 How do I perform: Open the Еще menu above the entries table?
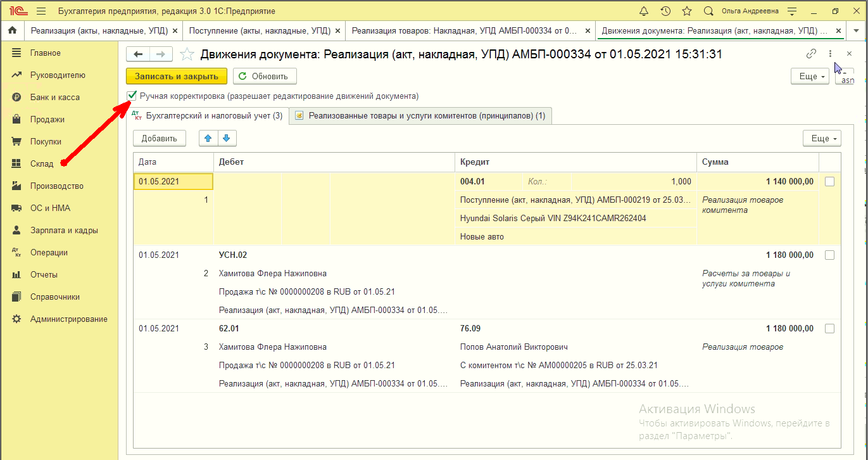[822, 139]
